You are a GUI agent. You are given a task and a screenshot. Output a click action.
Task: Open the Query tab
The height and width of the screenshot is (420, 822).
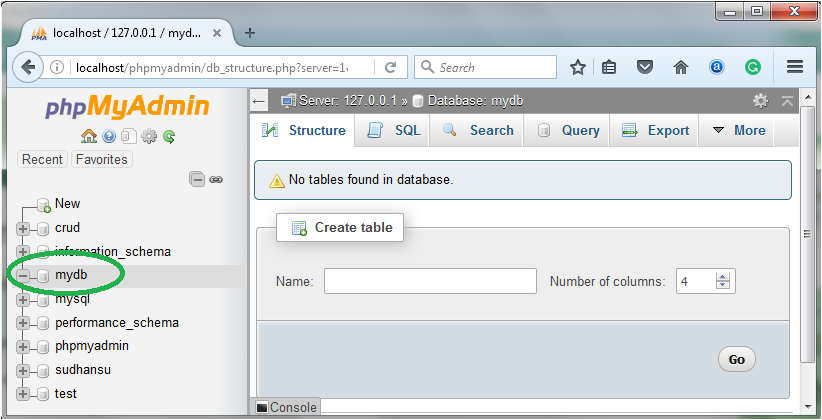568,131
